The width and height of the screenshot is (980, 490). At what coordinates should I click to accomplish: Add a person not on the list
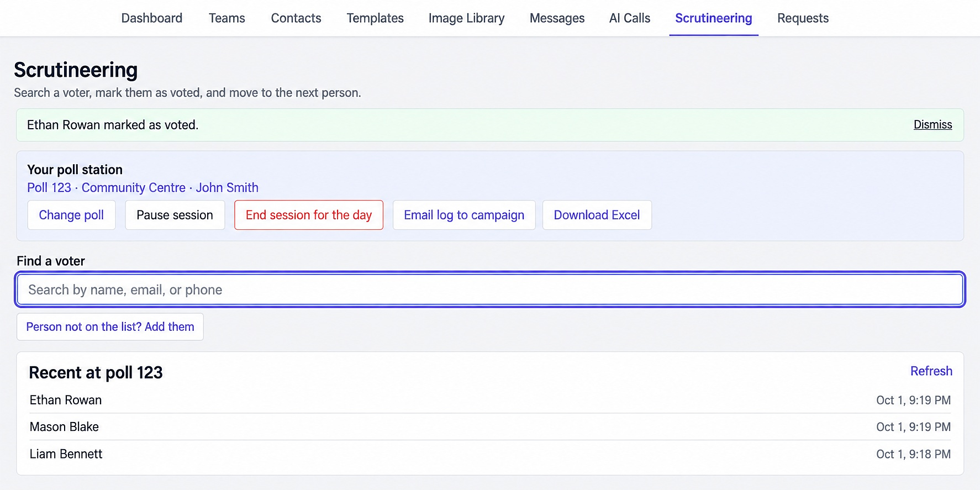[x=110, y=327]
